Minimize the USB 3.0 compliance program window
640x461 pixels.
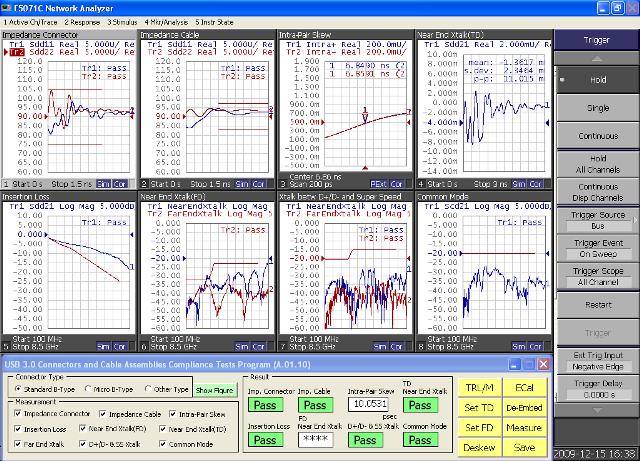[516, 365]
